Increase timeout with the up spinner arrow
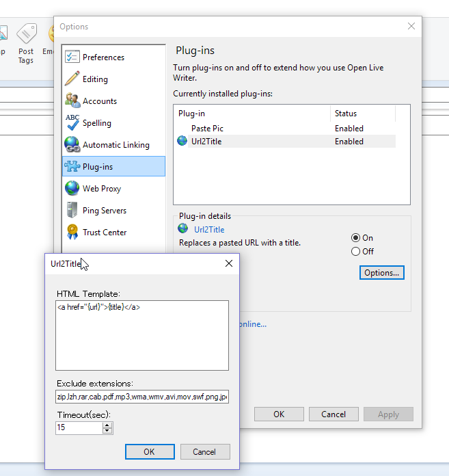Viewport: 449px width, 476px height. [107, 425]
